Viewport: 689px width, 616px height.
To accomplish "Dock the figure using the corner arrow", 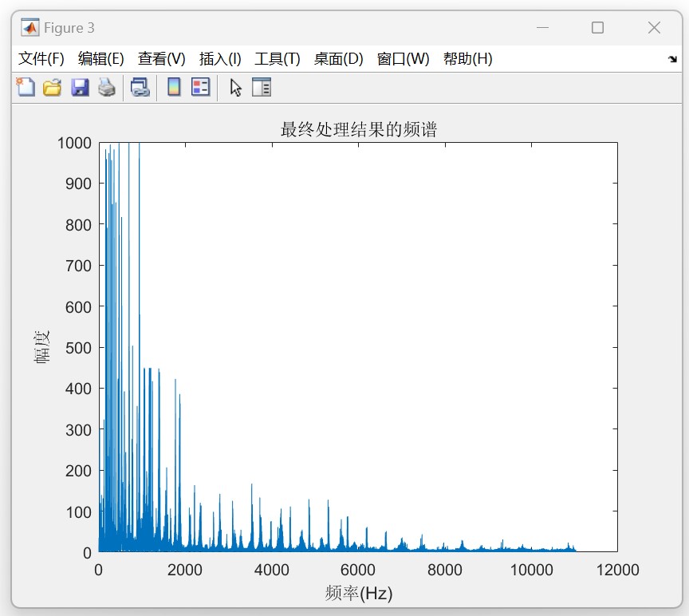I will (672, 59).
